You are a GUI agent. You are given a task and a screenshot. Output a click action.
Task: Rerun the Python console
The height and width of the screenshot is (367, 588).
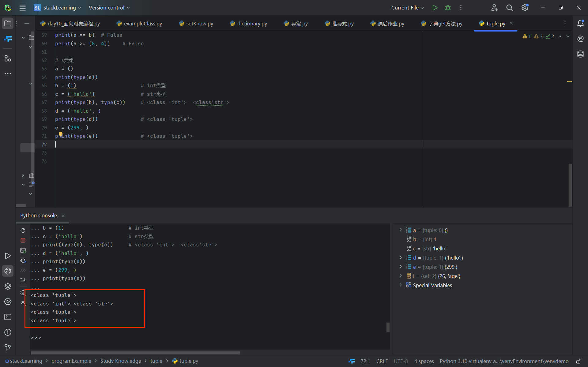(23, 230)
